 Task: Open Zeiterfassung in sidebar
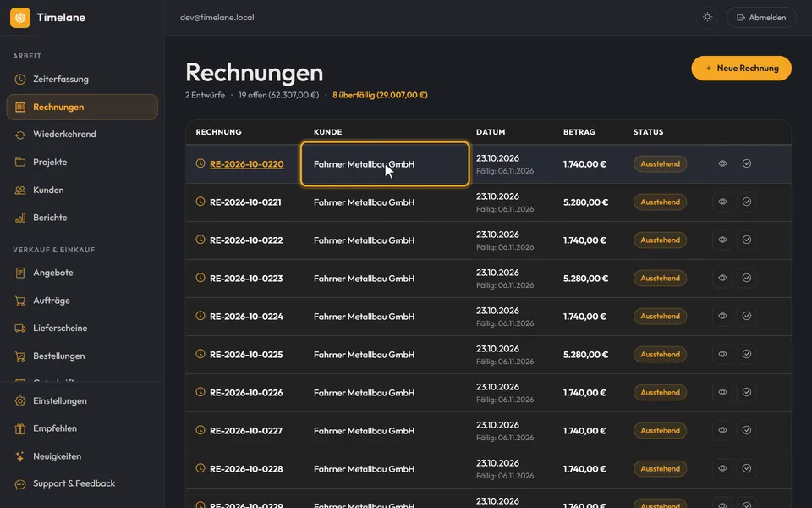(x=82, y=80)
